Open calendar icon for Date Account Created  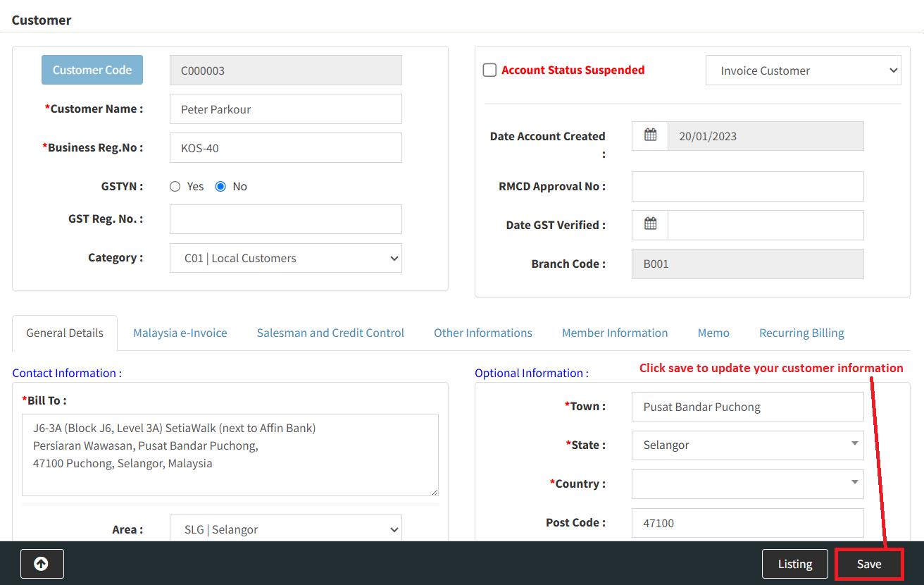point(650,135)
